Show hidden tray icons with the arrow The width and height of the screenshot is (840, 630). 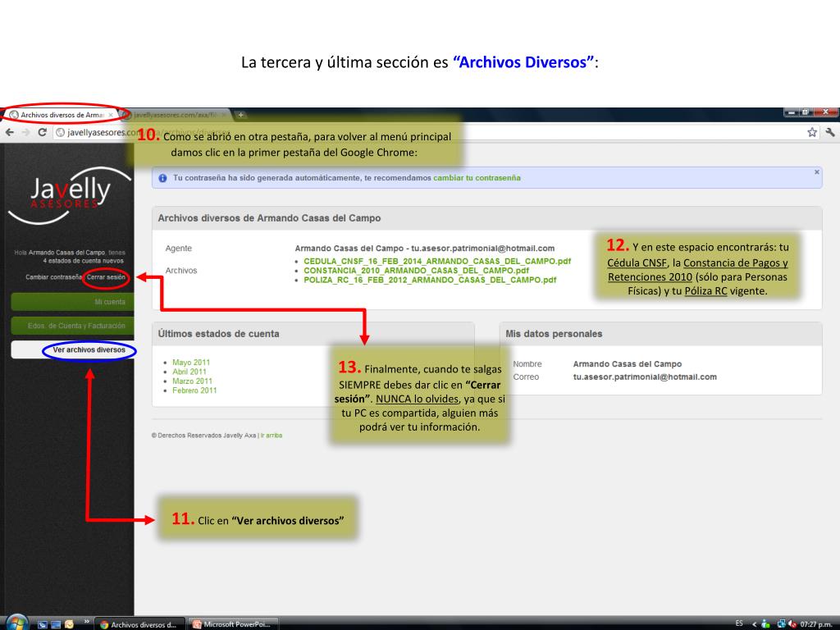(755, 624)
